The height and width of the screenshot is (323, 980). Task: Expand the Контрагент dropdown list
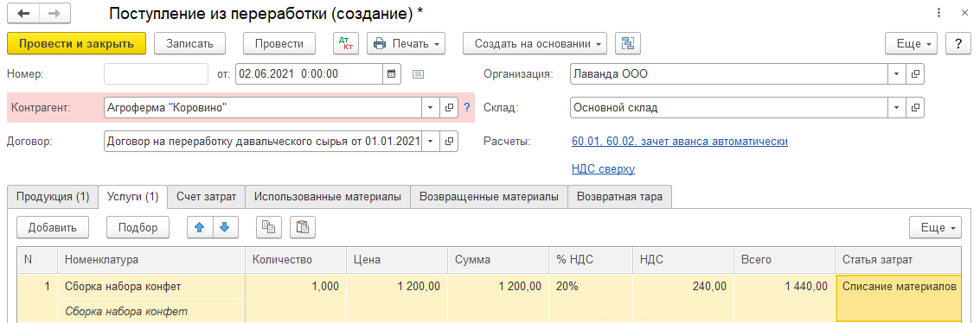click(x=430, y=107)
